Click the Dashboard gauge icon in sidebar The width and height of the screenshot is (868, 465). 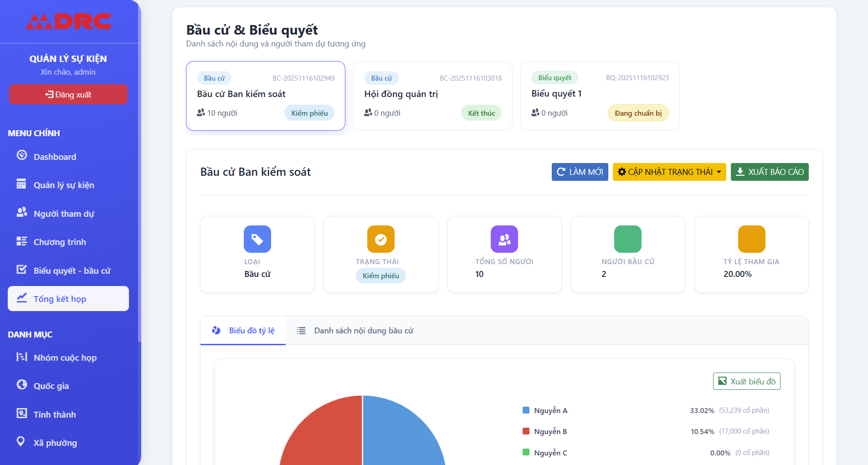pos(22,155)
